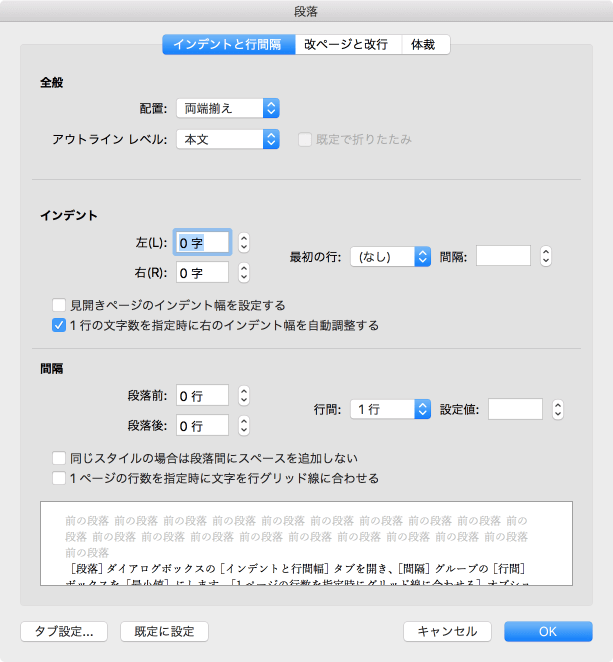Toggle 1ページの行数を指定時に文字を行グリッド線に合わせる
The image size is (613, 662).
[x=59, y=478]
